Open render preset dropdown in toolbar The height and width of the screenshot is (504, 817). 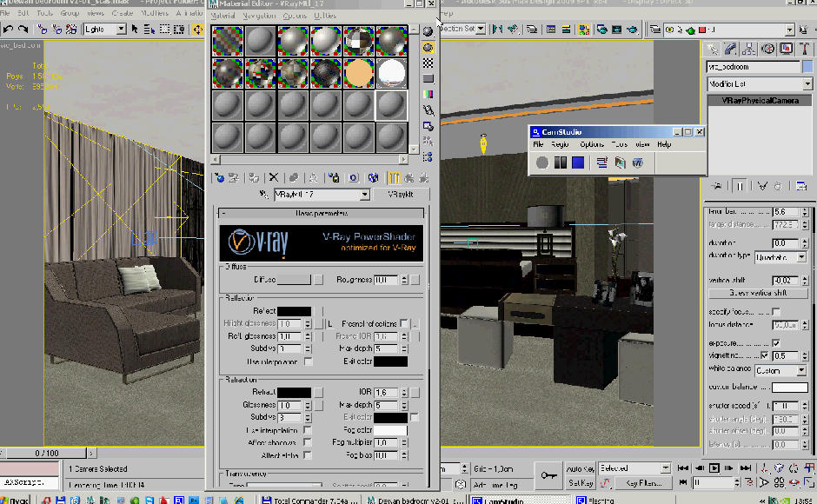[x=789, y=30]
